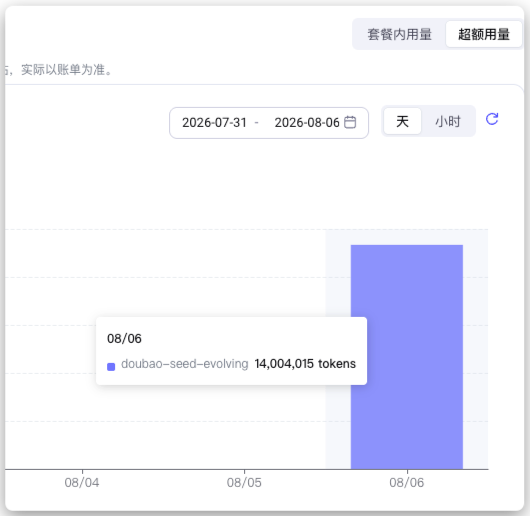The height and width of the screenshot is (516, 530).
Task: Click the 08/06 tooltip date header
Action: point(124,339)
